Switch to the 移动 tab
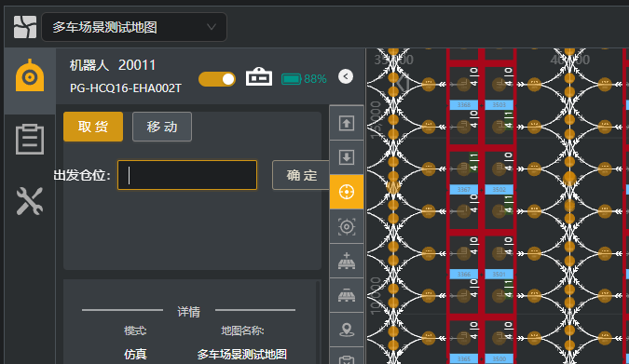 [162, 127]
